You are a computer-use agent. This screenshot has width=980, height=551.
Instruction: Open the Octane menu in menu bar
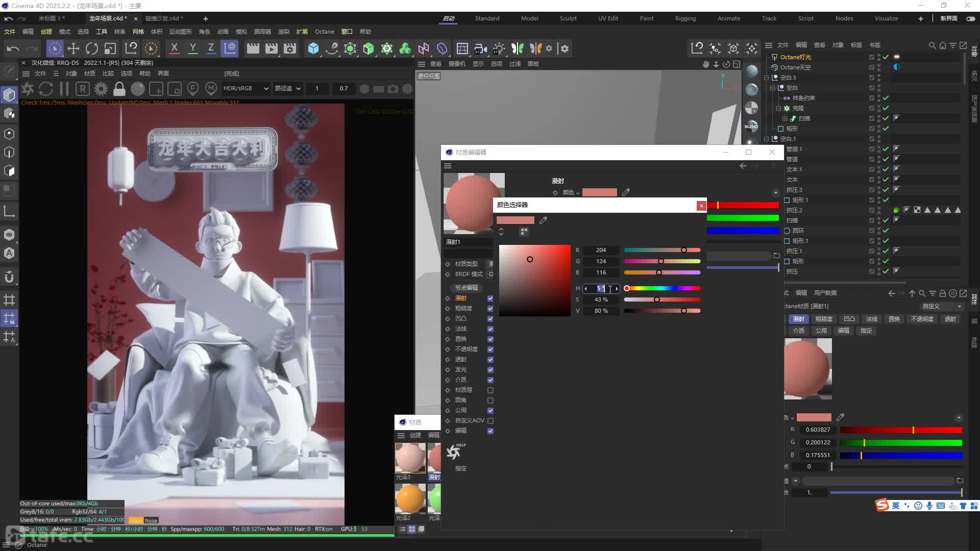click(324, 32)
